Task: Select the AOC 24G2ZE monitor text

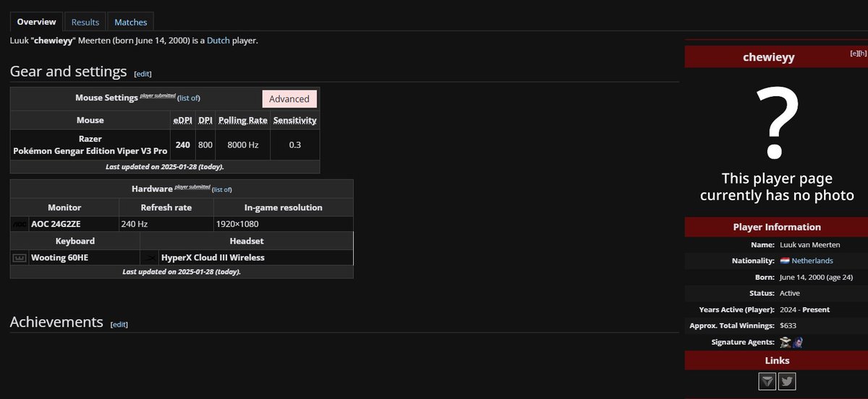Action: pyautogui.click(x=55, y=224)
